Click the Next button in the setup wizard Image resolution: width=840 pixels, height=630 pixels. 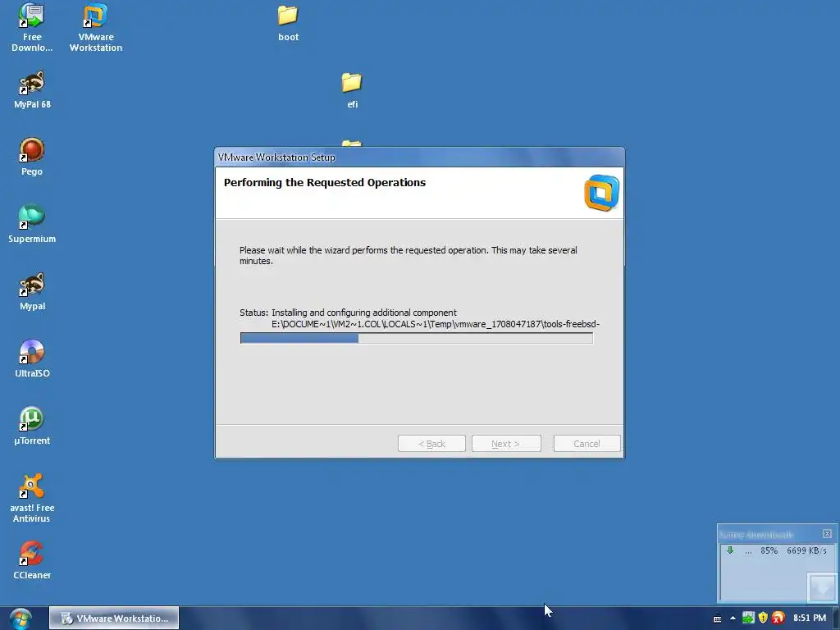pos(505,444)
